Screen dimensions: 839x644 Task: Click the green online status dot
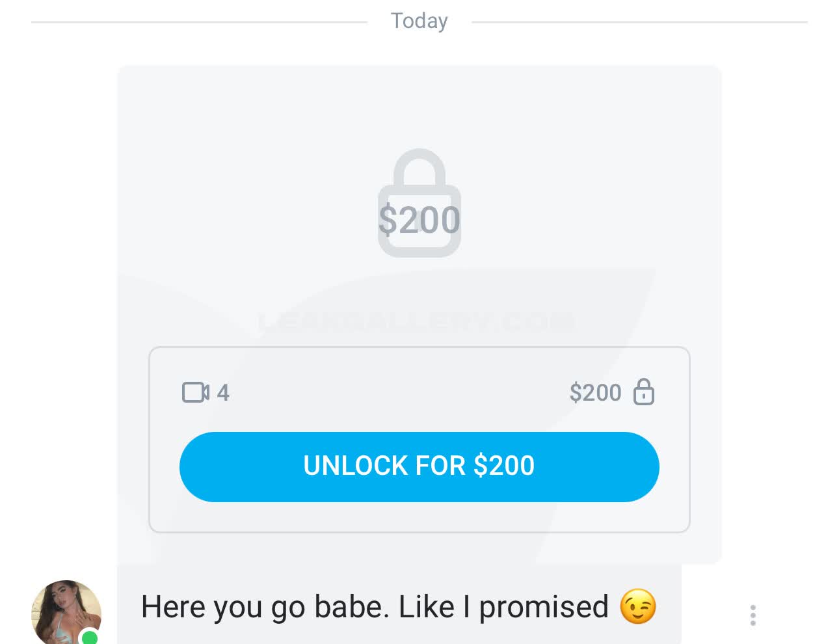click(x=90, y=637)
